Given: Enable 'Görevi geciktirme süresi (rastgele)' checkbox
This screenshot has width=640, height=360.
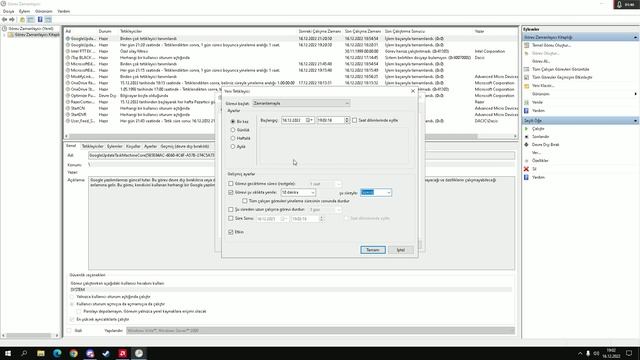Looking at the screenshot, I should (231, 184).
